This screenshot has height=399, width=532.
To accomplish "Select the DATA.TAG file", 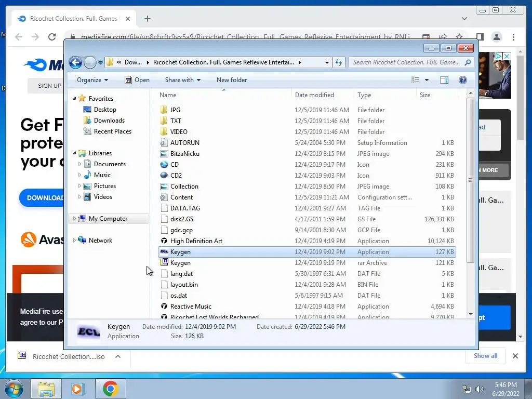I will tap(185, 208).
